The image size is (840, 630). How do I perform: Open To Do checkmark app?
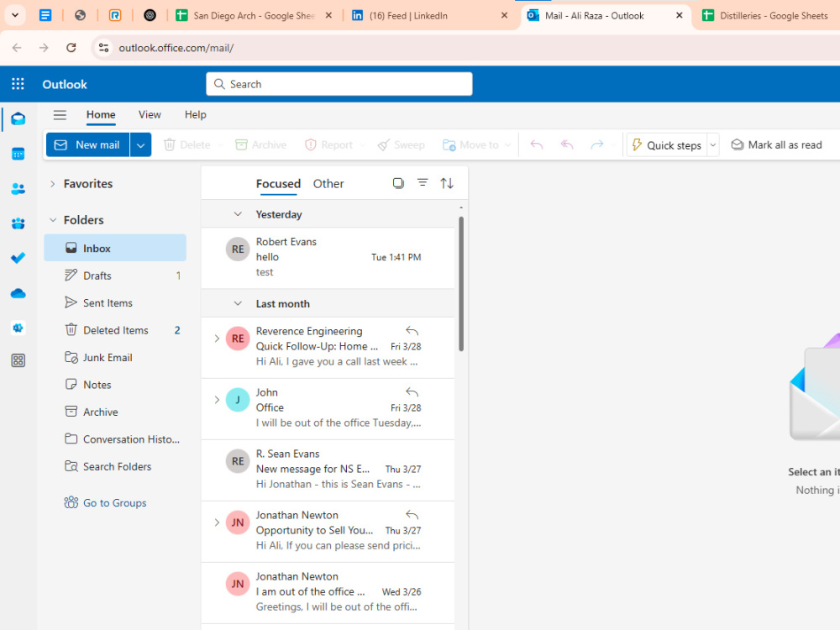(18, 258)
